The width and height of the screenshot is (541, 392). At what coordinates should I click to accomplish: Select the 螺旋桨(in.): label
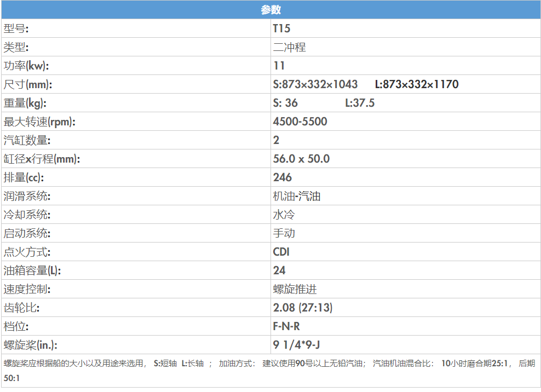click(30, 345)
